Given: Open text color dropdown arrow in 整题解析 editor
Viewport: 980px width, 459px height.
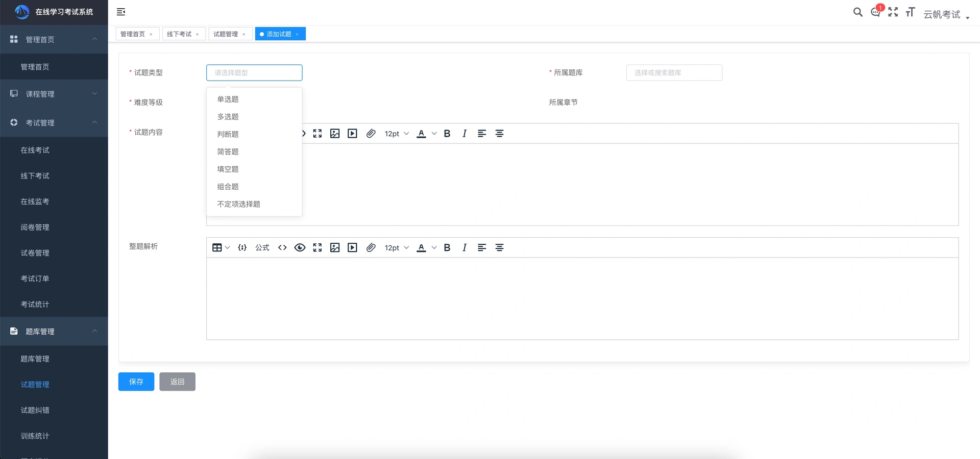Looking at the screenshot, I should tap(434, 247).
